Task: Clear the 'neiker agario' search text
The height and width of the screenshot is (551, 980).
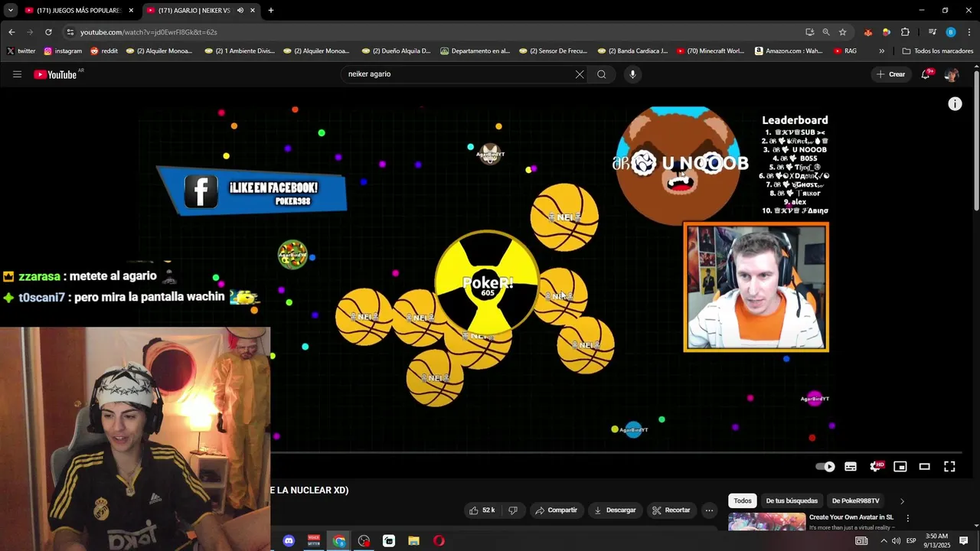Action: (580, 74)
